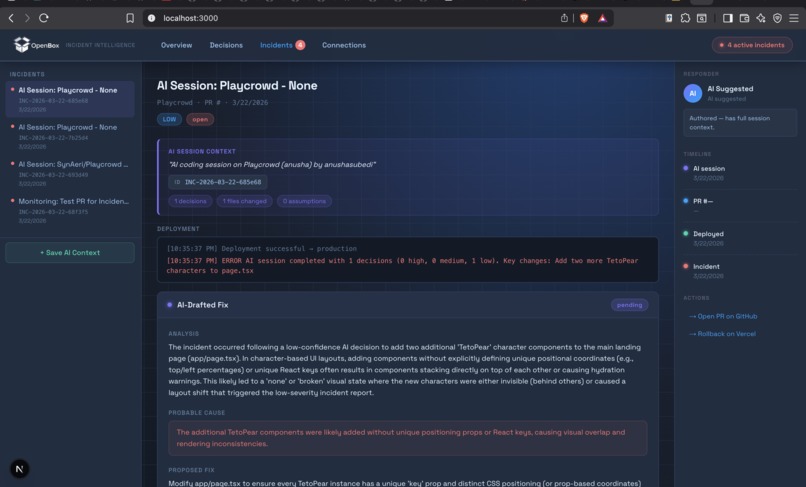Image resolution: width=806 pixels, height=487 pixels.
Task: Click Rollback on Vercel link
Action: click(722, 334)
